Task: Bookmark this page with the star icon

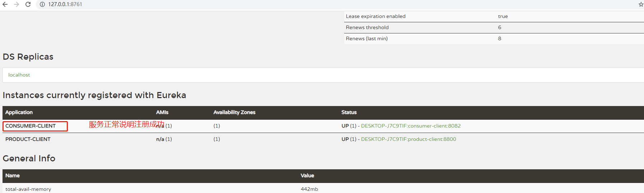Action: (641, 4)
